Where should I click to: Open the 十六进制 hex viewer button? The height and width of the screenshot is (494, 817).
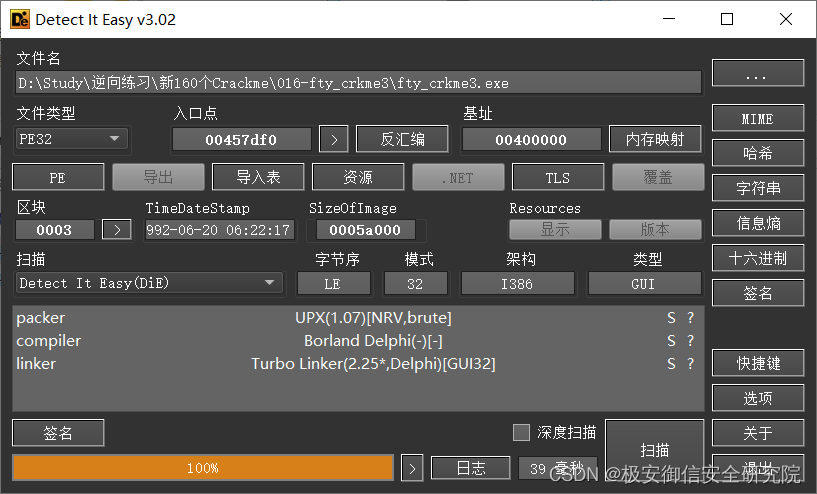[x=758, y=258]
